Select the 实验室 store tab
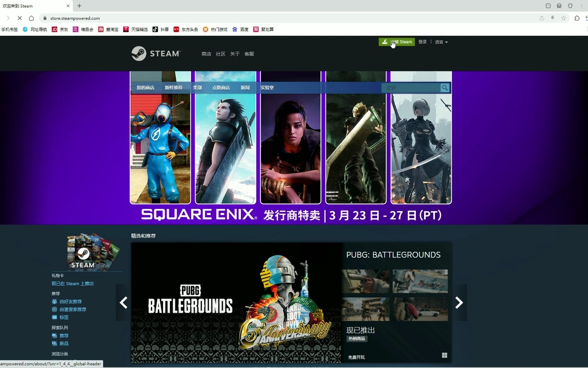The width and height of the screenshot is (588, 368). [267, 88]
